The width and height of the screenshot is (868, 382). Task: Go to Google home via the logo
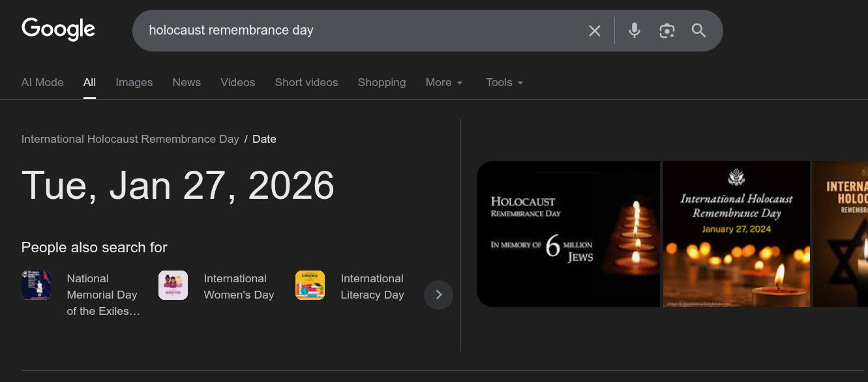point(58,30)
